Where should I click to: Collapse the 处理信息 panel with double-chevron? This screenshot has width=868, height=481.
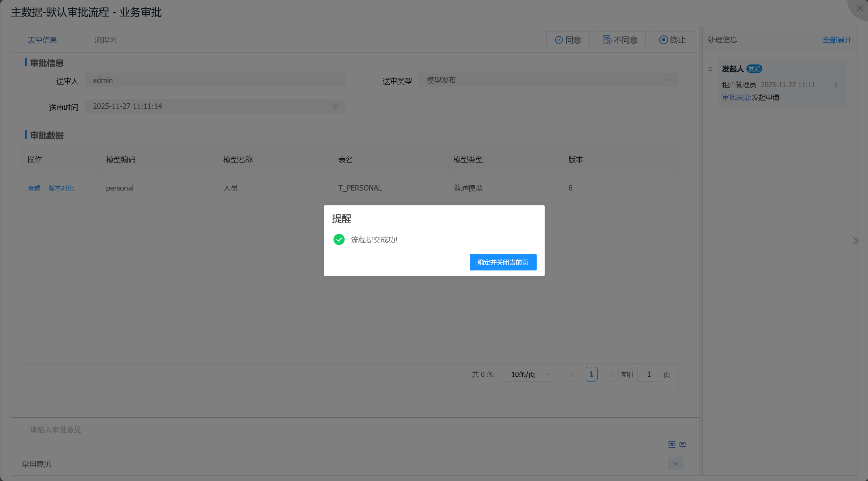tap(856, 241)
